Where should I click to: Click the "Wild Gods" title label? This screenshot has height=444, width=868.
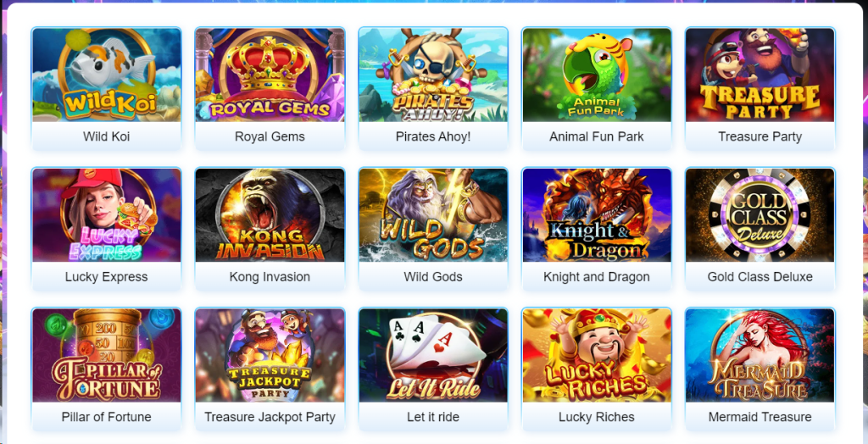click(433, 277)
